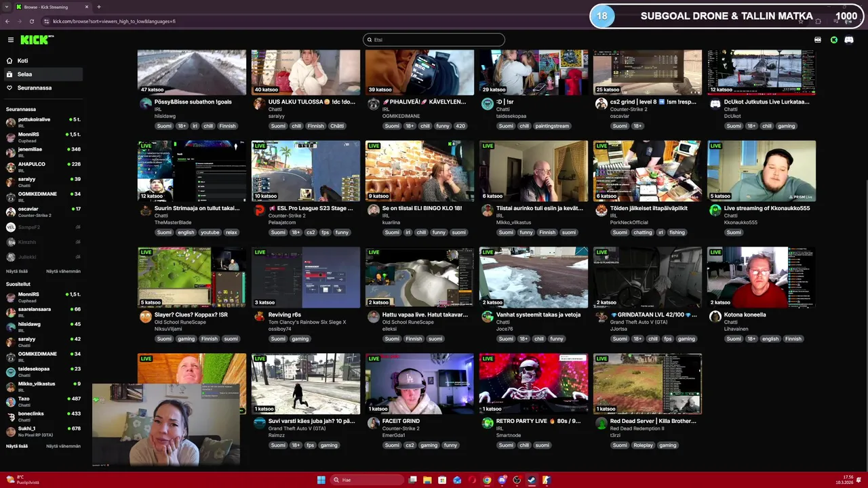Reload the Kick page
The height and width of the screenshot is (488, 868).
31,21
